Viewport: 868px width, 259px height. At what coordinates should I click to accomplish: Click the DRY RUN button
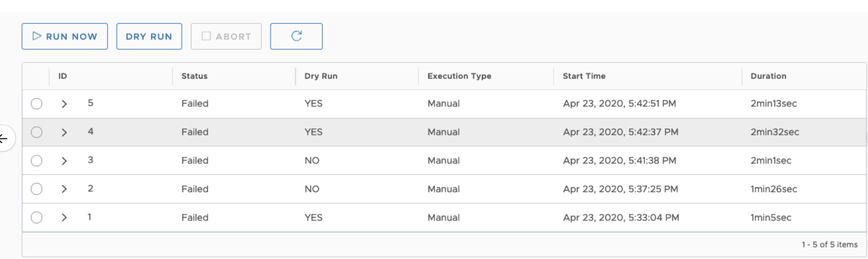point(149,36)
